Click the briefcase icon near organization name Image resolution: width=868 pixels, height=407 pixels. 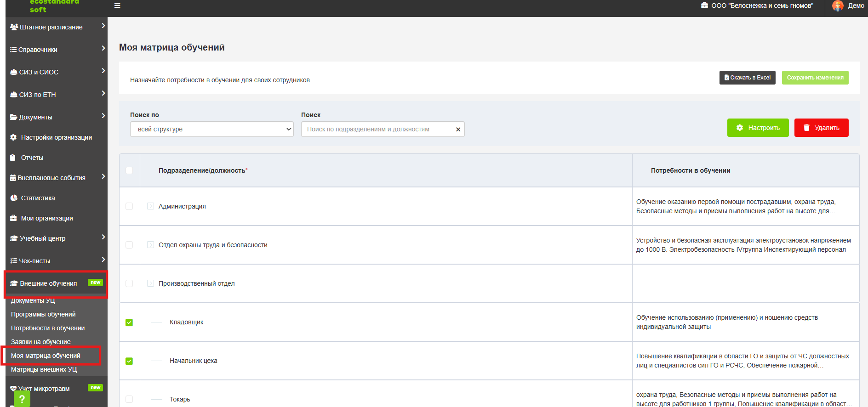tap(704, 6)
